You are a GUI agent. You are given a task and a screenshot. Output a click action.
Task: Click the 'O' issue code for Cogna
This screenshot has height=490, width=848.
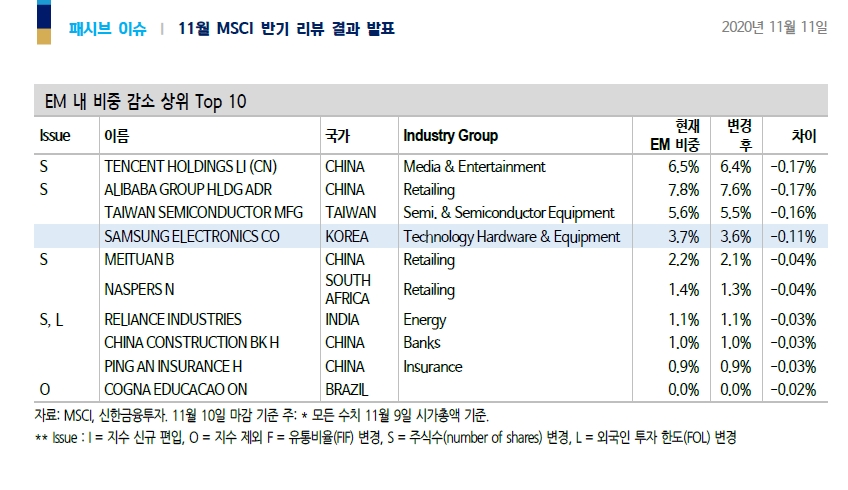(44, 389)
